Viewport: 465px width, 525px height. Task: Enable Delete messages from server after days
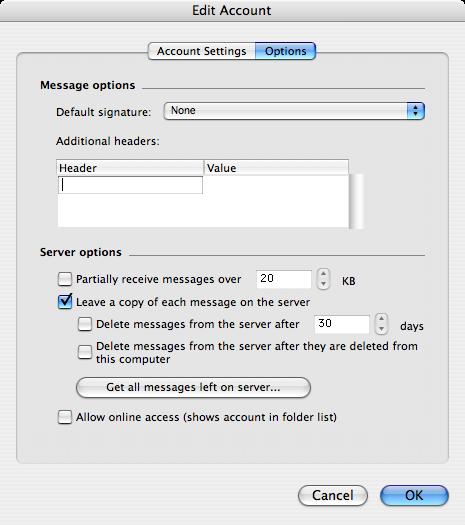pyautogui.click(x=85, y=324)
